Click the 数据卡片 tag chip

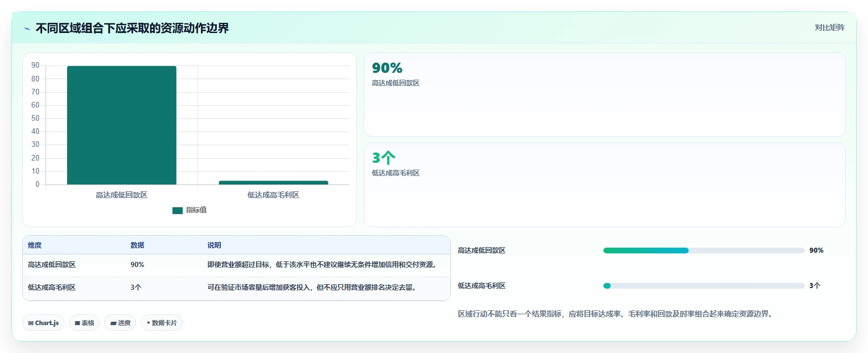[162, 323]
